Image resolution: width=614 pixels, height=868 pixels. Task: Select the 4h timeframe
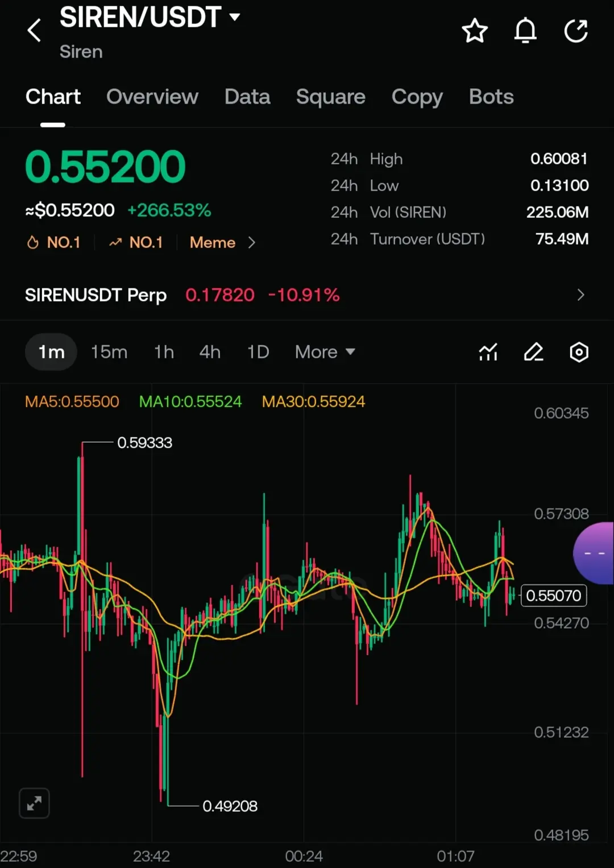point(210,352)
